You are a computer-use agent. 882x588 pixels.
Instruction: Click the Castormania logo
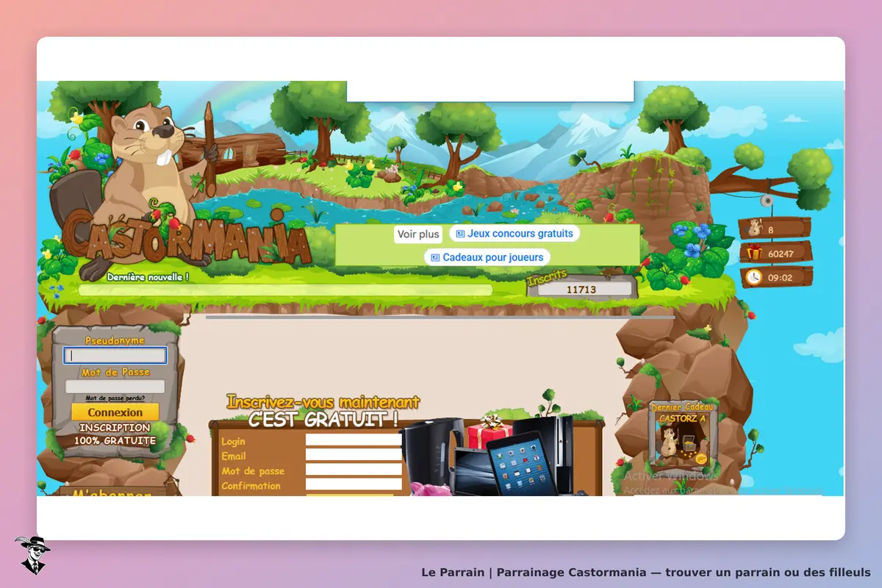pos(187,237)
